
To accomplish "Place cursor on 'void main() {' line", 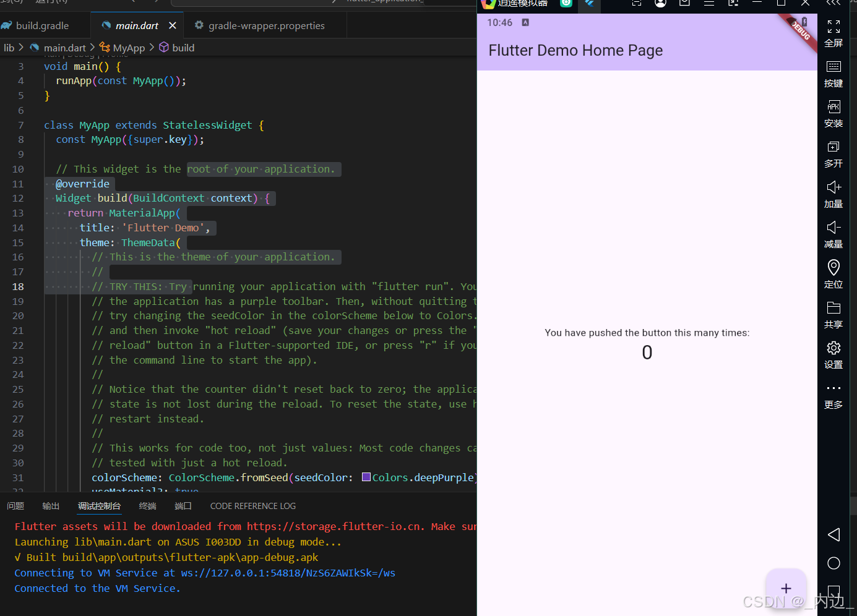I will [x=82, y=66].
